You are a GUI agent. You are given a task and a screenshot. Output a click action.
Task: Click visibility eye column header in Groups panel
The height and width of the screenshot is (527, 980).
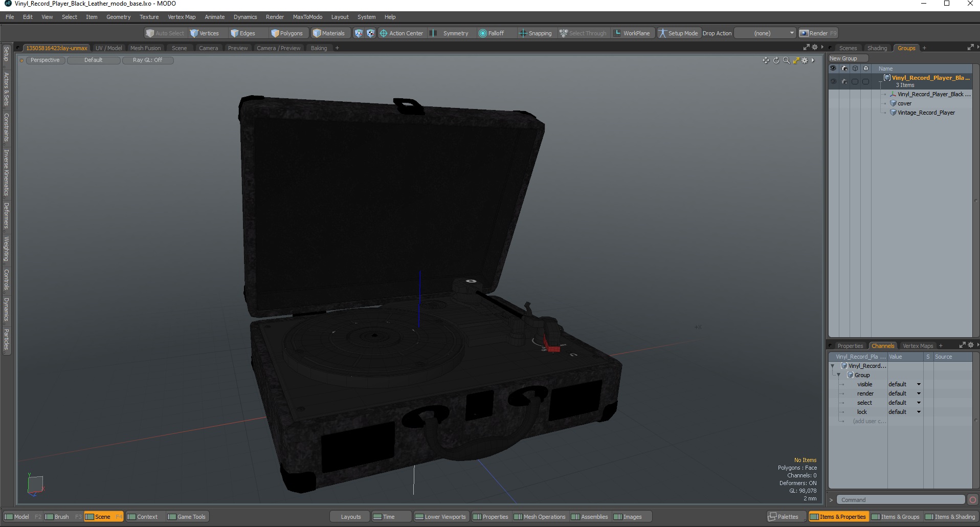(833, 68)
